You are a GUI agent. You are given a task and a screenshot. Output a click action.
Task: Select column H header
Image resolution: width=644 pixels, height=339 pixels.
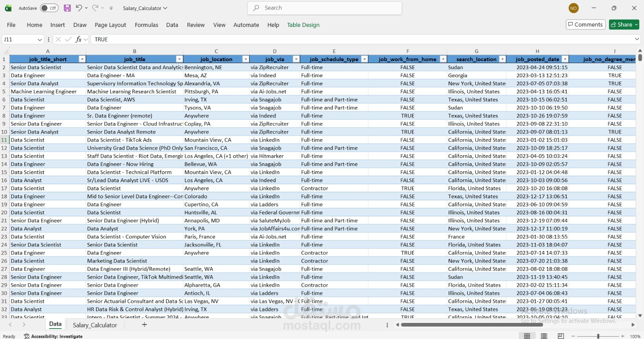click(x=537, y=51)
